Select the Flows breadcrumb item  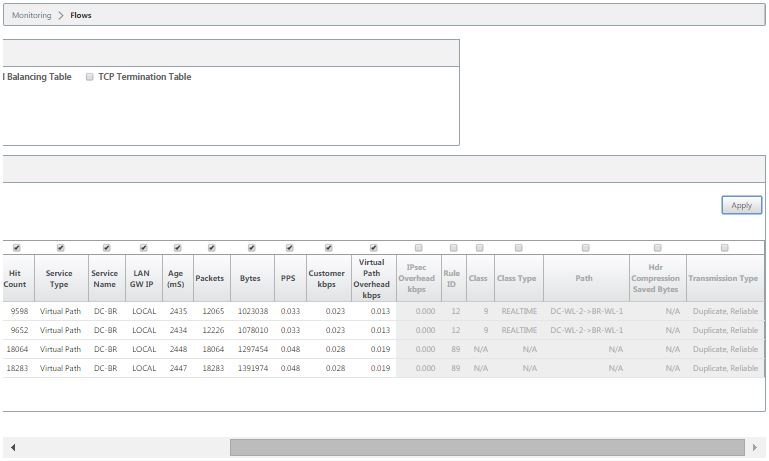tap(80, 15)
